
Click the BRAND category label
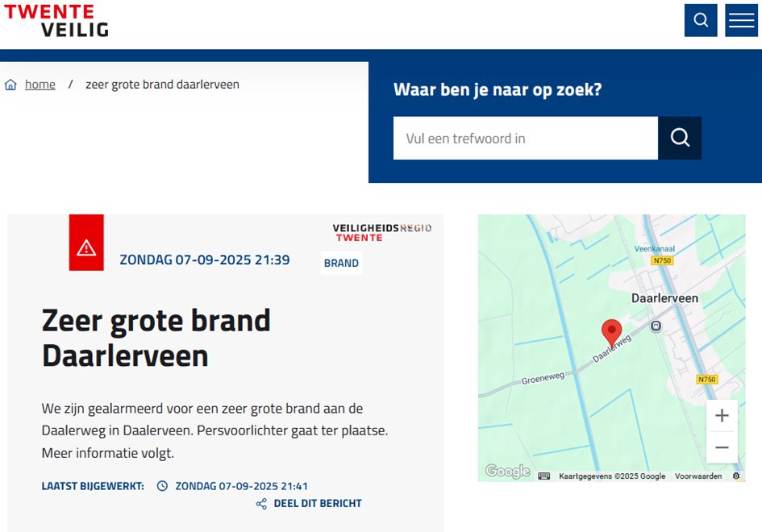tap(340, 263)
